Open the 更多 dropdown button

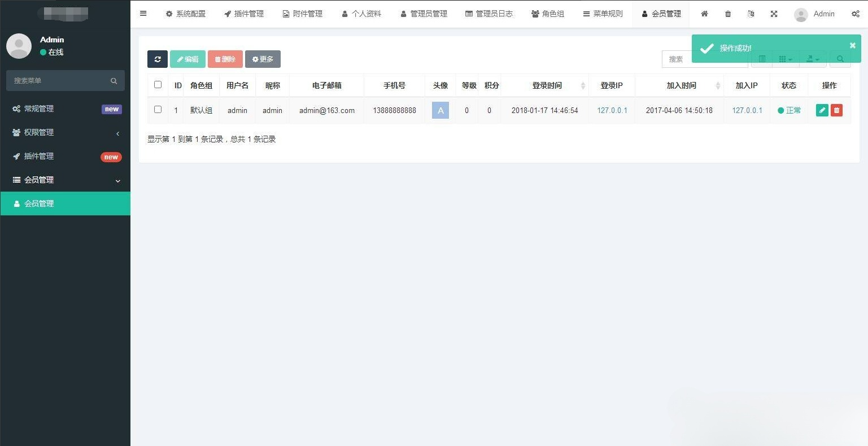click(x=263, y=59)
